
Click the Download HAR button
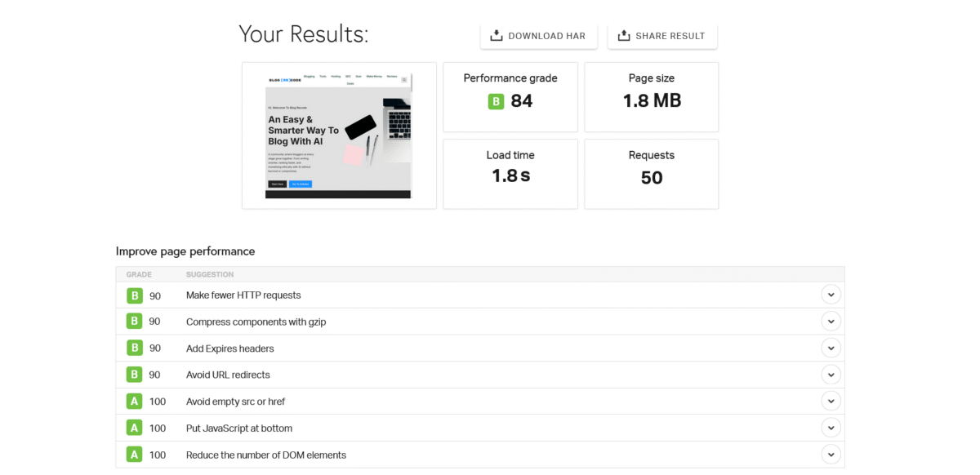pos(538,36)
